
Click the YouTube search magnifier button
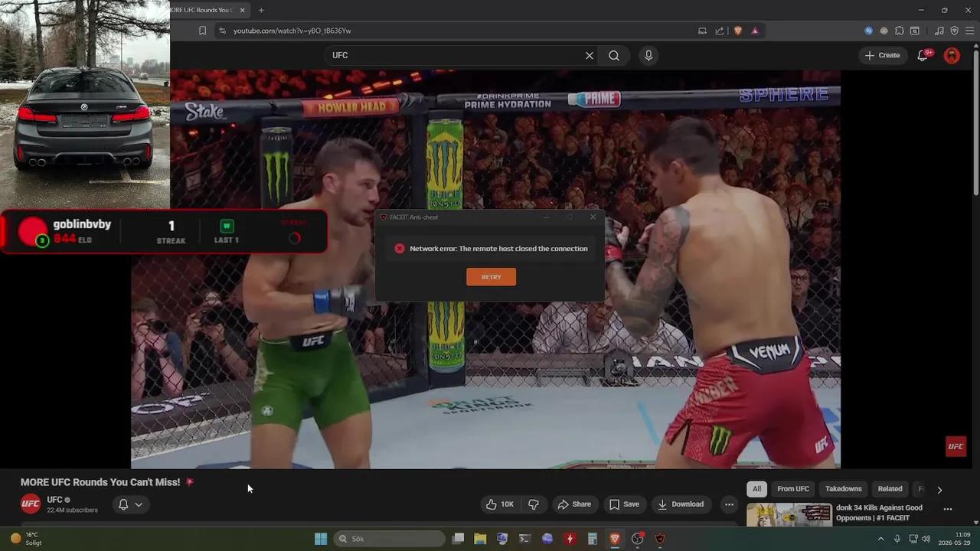point(614,55)
